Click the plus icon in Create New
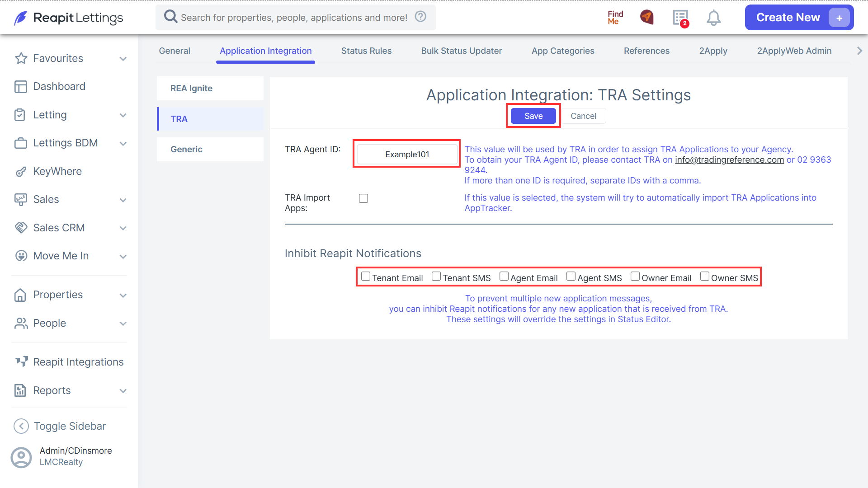Viewport: 868px width, 488px height. [x=839, y=18]
